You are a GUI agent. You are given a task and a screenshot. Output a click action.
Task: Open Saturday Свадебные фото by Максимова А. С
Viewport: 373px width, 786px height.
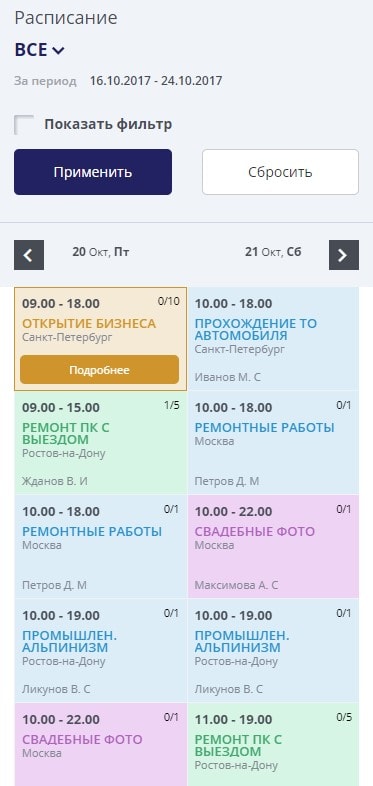tap(274, 547)
